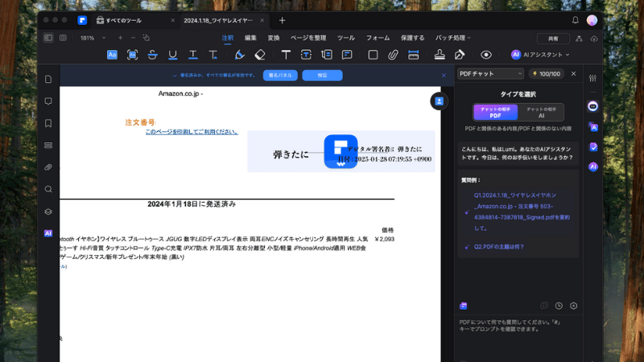Select the area highlight tool
644x362 pixels.
132,55
